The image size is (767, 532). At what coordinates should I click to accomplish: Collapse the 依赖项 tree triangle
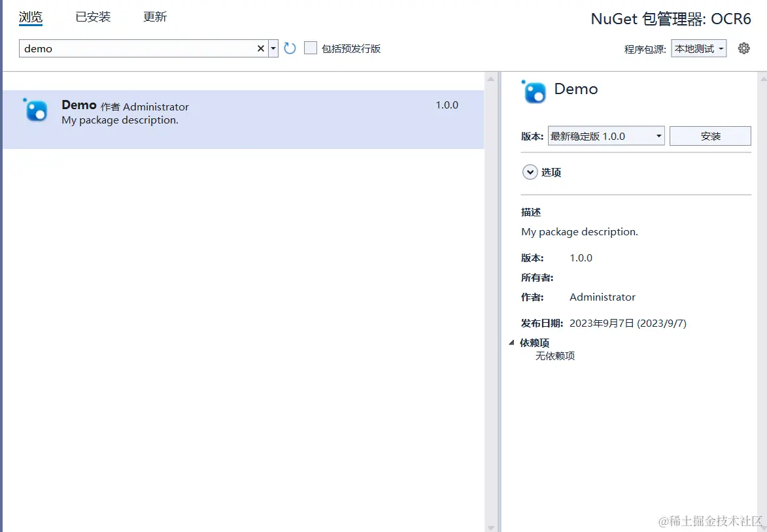coord(511,342)
